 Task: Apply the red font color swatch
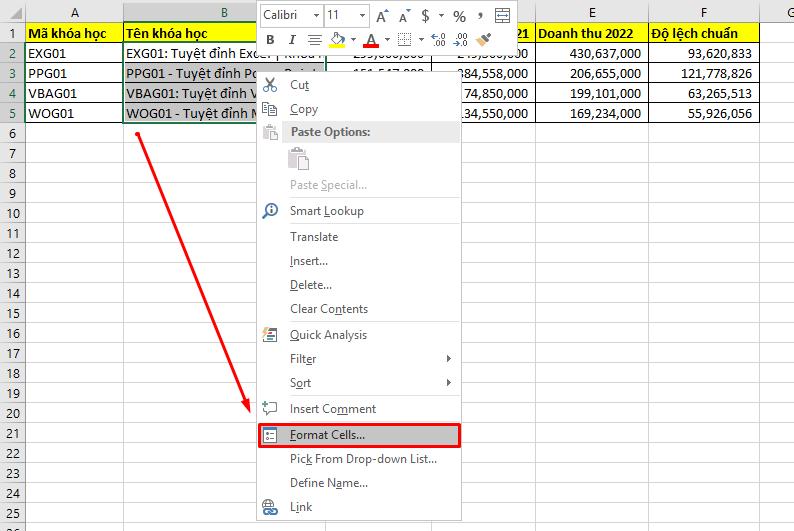pos(371,40)
